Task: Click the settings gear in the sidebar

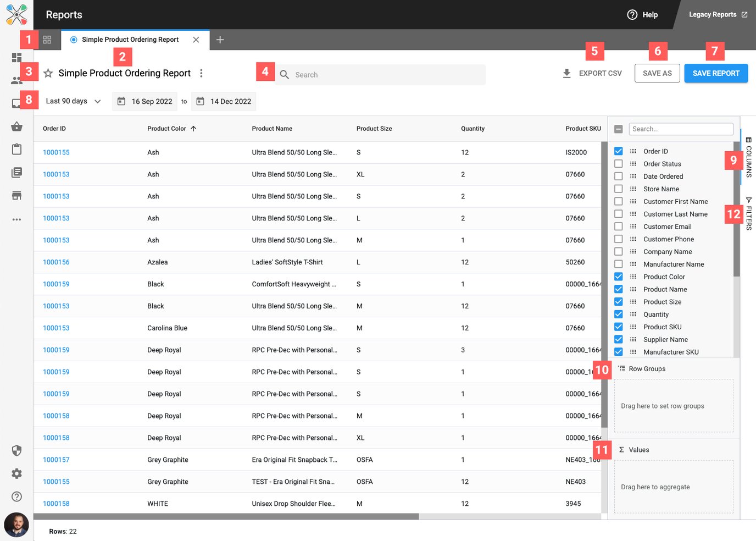Action: (16, 473)
